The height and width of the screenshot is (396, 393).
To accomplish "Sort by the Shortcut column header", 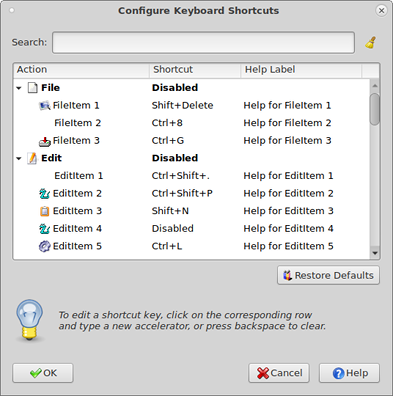I will pos(195,70).
